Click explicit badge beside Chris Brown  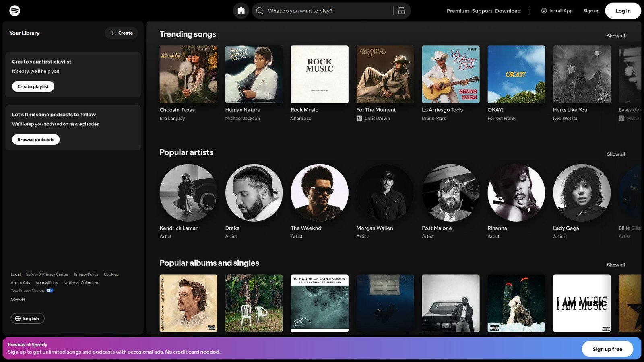359,118
